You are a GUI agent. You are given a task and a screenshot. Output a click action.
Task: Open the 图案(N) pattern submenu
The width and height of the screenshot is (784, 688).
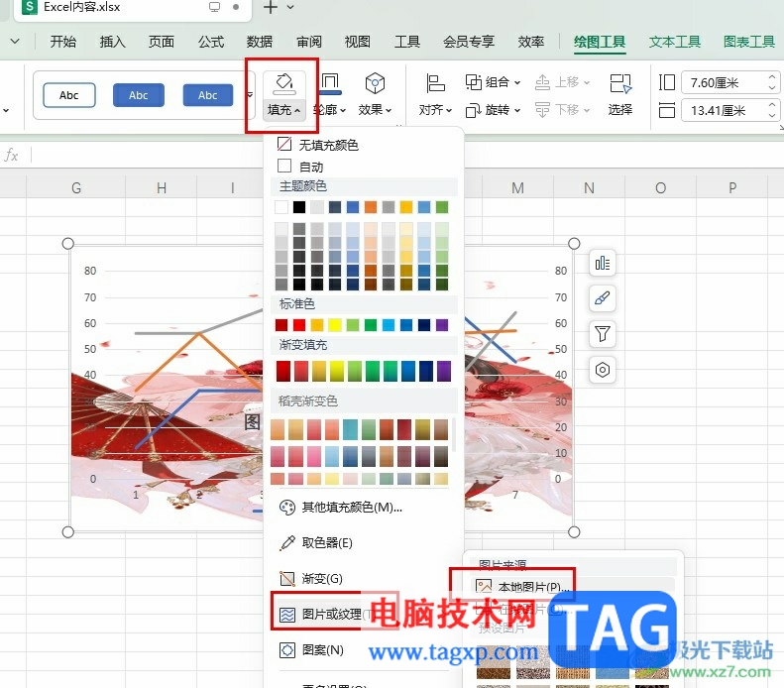tap(311, 650)
